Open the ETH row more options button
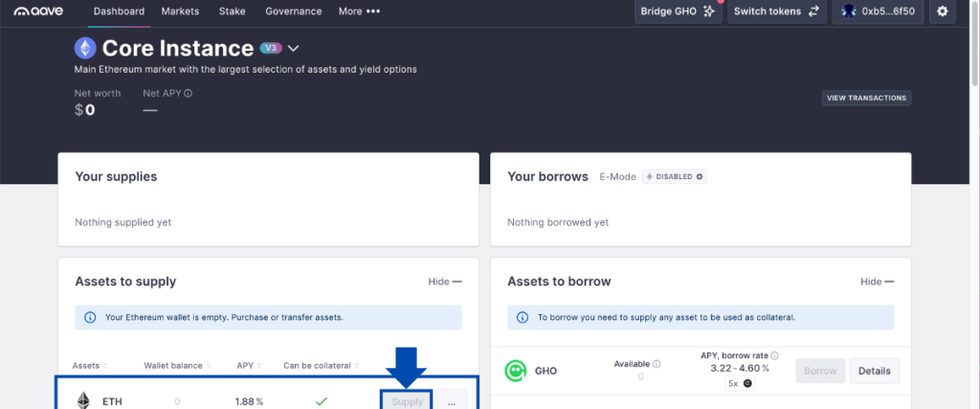Image resolution: width=980 pixels, height=409 pixels. point(452,401)
